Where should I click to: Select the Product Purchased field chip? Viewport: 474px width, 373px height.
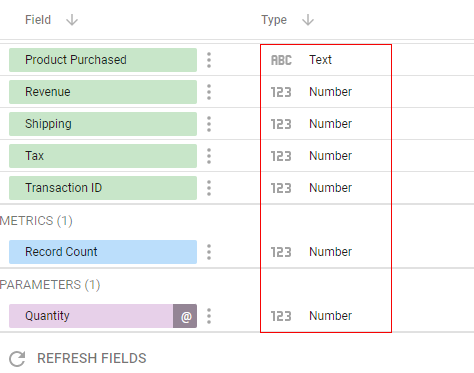pos(103,60)
